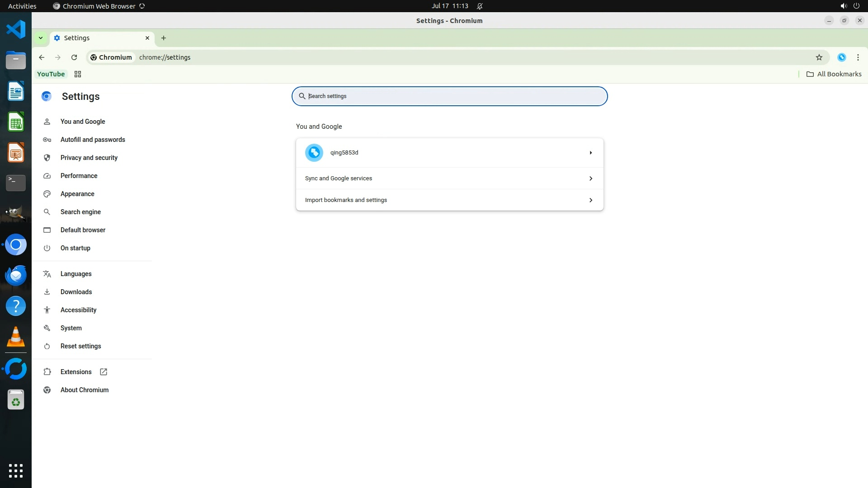Bookmark this page with star icon
868x488 pixels.
(819, 57)
